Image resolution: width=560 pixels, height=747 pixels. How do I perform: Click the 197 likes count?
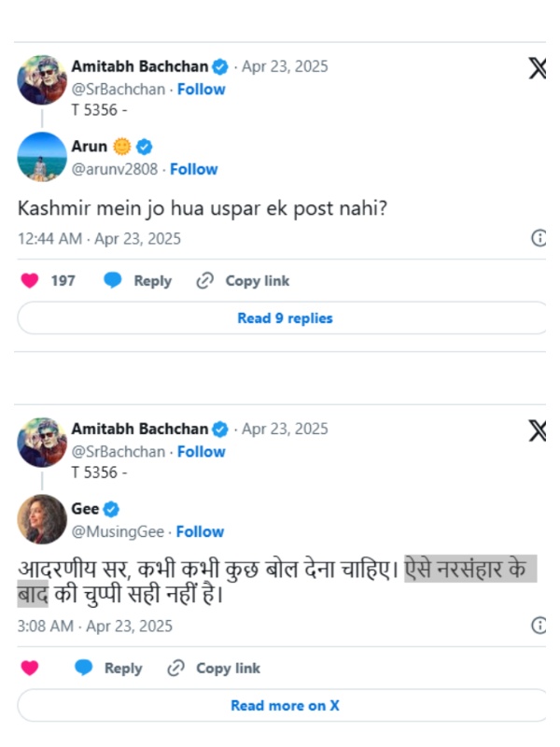(63, 280)
